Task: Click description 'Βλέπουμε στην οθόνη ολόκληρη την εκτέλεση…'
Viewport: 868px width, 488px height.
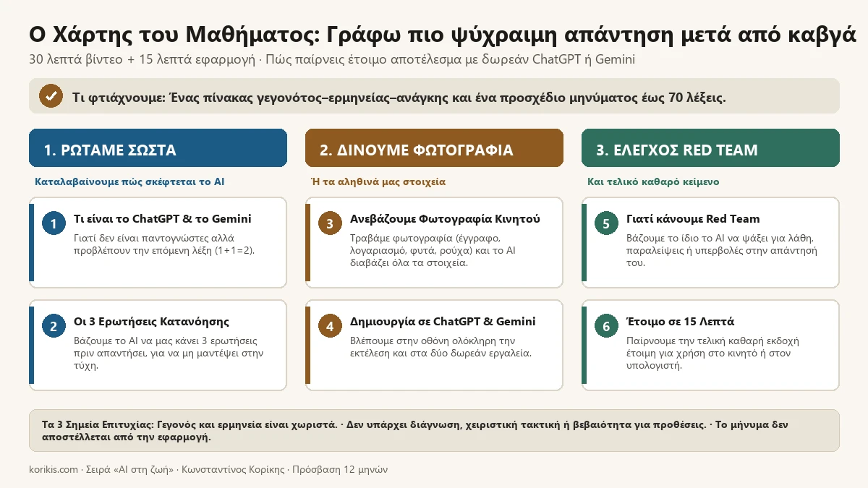Action: point(441,346)
